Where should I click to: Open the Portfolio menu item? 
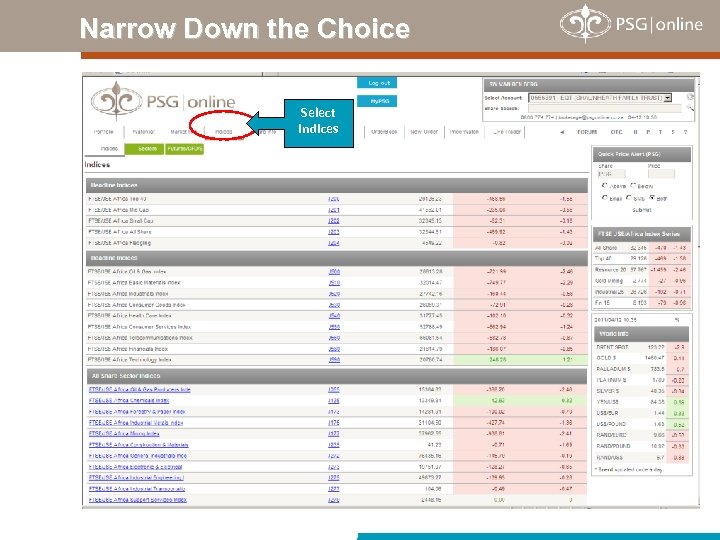tap(103, 132)
